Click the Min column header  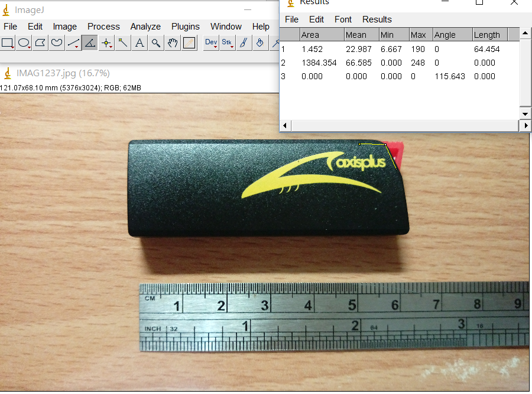394,35
